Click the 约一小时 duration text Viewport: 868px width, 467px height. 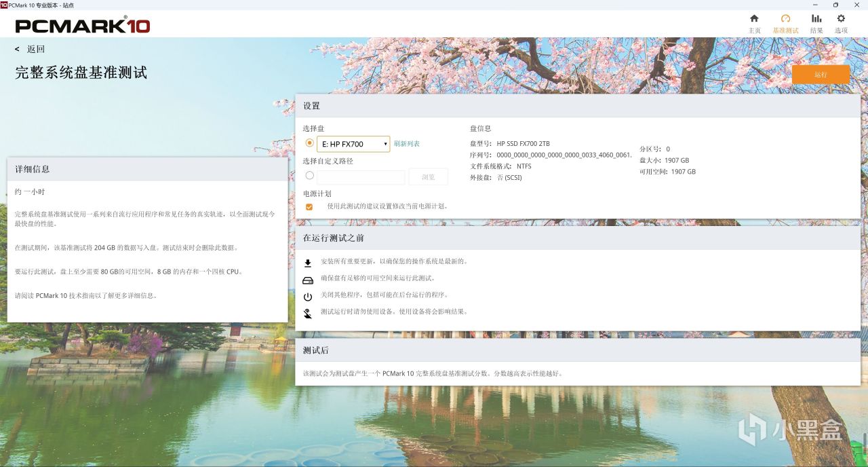point(30,192)
